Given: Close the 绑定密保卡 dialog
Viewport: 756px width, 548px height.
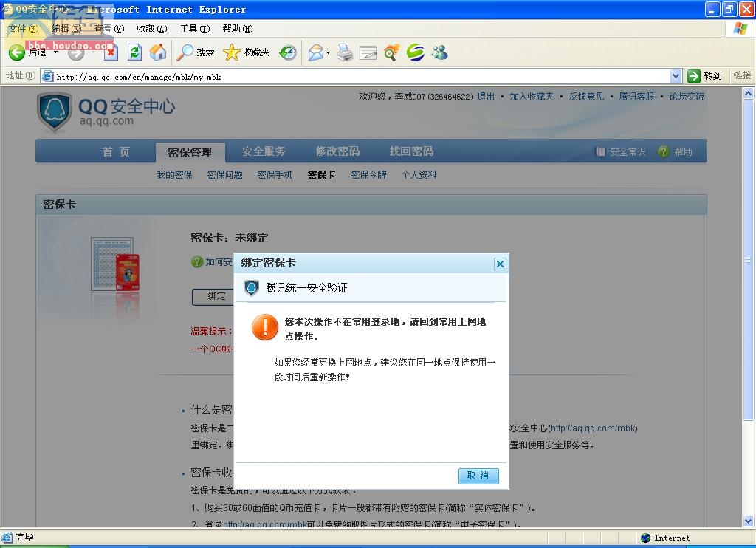Looking at the screenshot, I should pyautogui.click(x=500, y=264).
